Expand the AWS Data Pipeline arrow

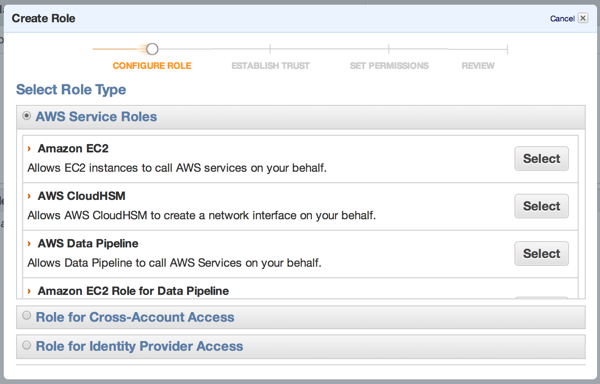coord(29,243)
